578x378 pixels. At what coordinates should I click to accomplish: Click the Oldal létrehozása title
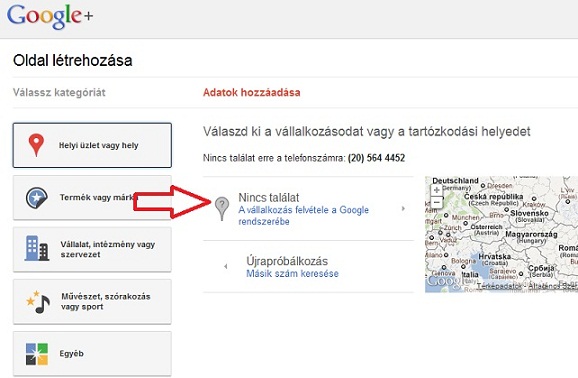pos(72,60)
